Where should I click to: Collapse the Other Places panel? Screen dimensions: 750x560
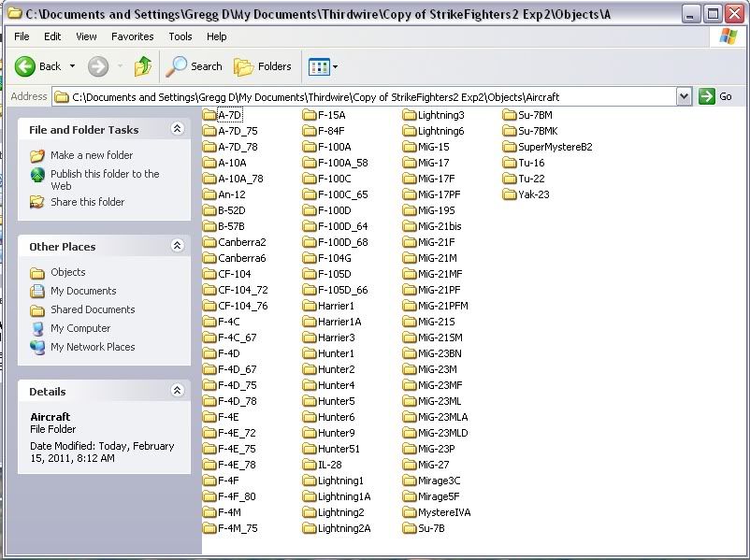click(x=177, y=246)
